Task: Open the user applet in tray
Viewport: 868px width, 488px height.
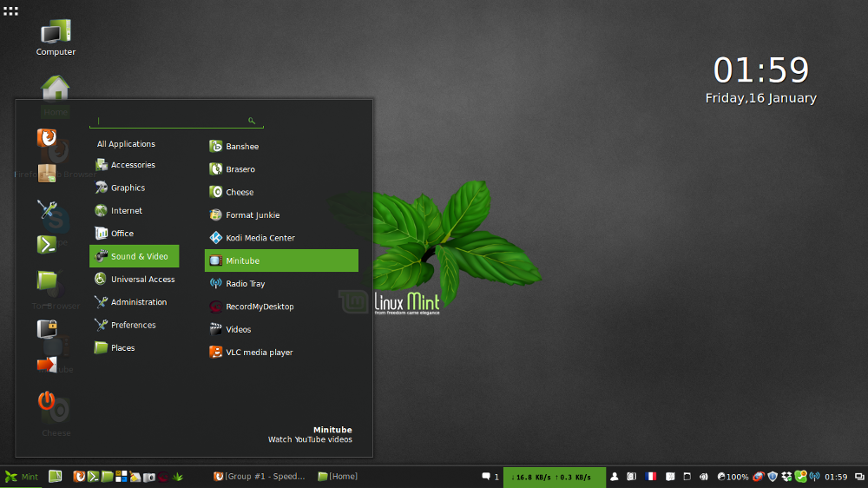Action: point(615,477)
